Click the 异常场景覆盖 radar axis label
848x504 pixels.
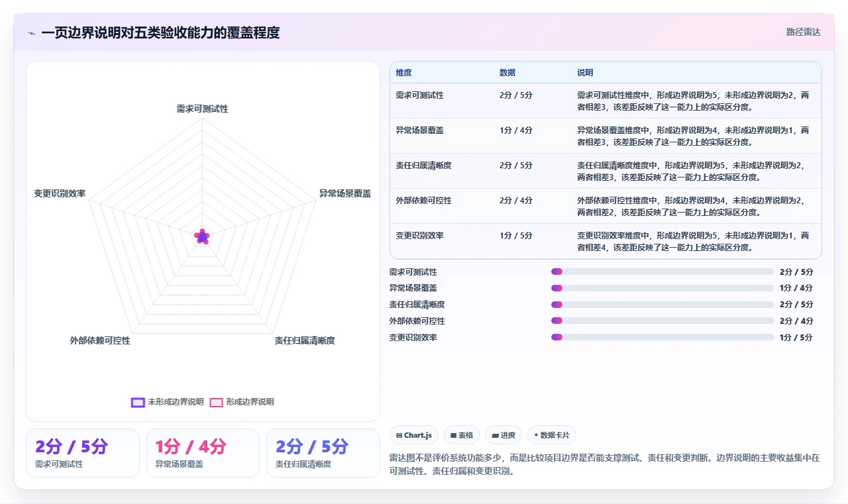pos(344,193)
